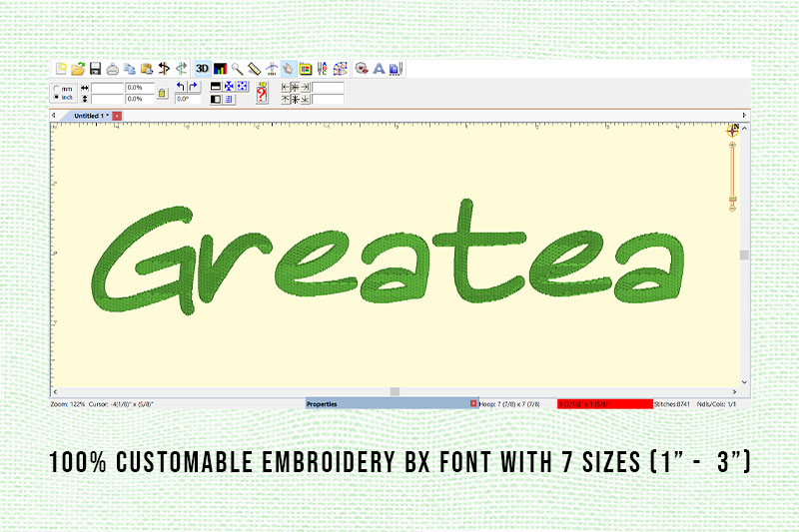
Task: Click the Zoom: 122% status text
Action: pos(68,404)
